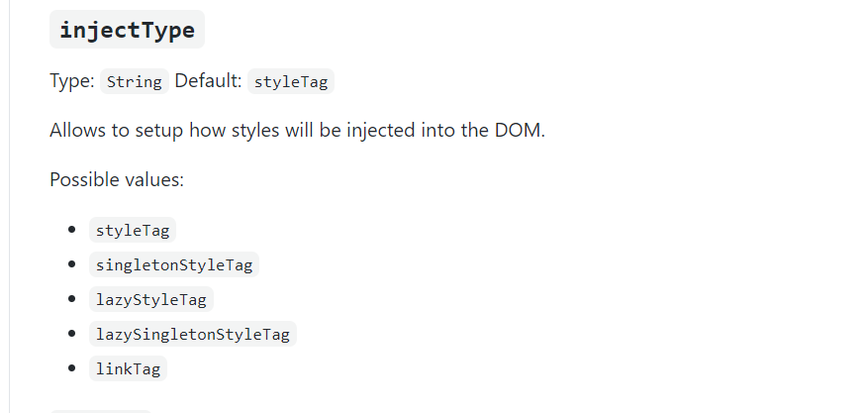Click the bullet before lazySingletonStyleTag

tap(72, 335)
